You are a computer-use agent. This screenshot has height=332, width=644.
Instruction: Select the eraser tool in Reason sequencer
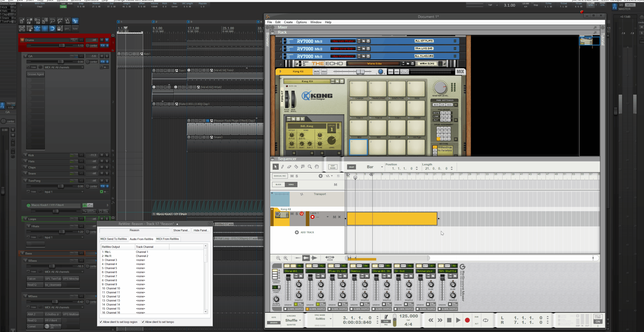289,167
